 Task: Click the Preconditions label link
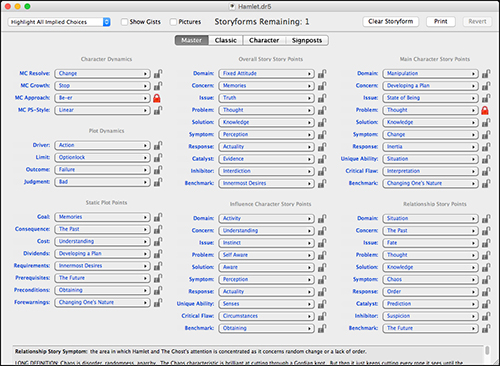click(32, 290)
